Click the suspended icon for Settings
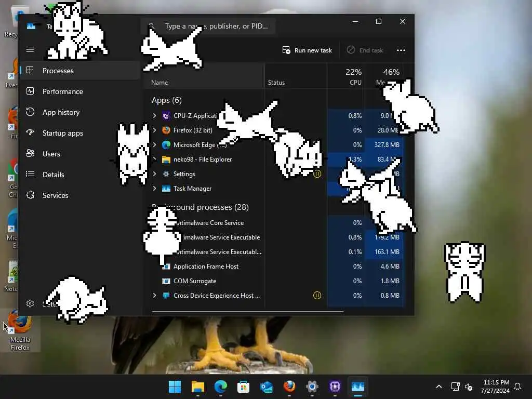 point(317,174)
